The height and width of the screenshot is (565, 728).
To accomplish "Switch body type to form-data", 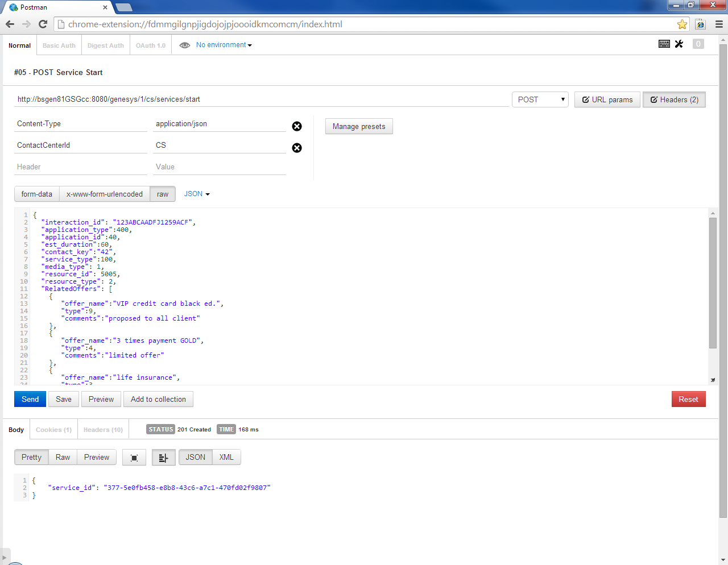I will 37,194.
